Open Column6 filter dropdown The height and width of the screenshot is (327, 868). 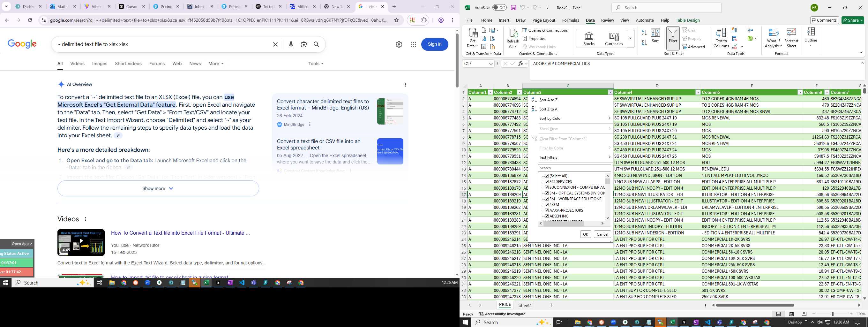[x=827, y=92]
